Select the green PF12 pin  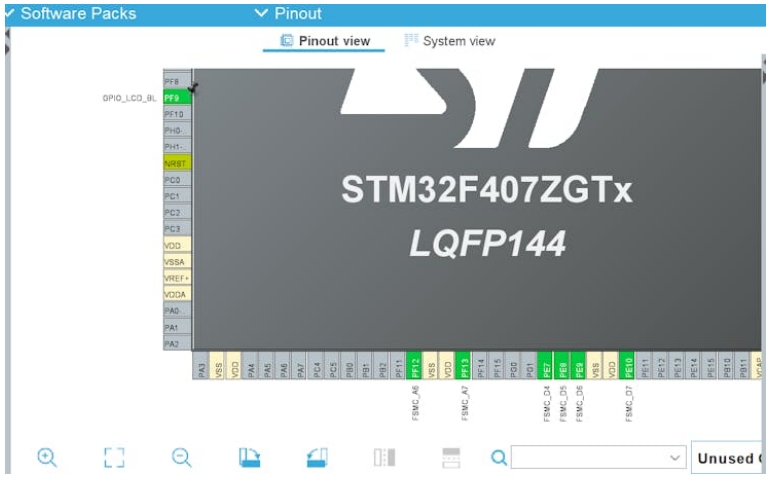(415, 366)
